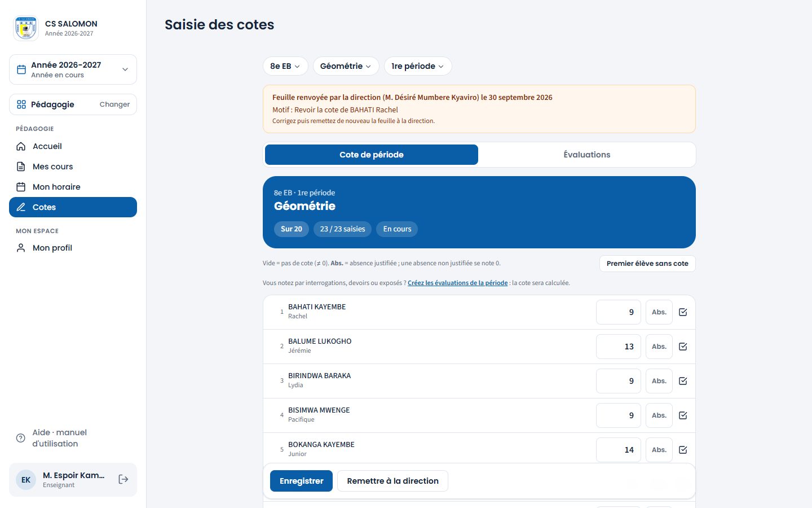Screen dimensions: 812x508
Task: Click the "23 / 23 saisies" badge
Action: [x=342, y=229]
